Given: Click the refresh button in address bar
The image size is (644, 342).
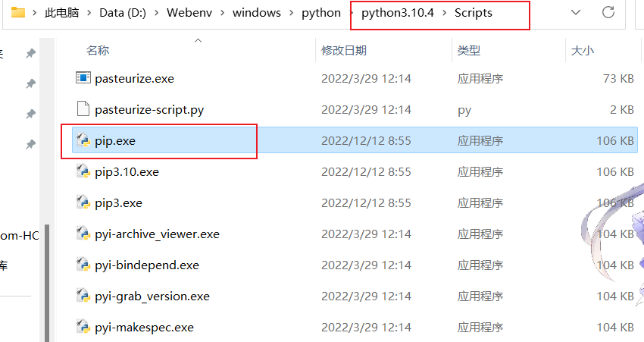Looking at the screenshot, I should pos(608,13).
